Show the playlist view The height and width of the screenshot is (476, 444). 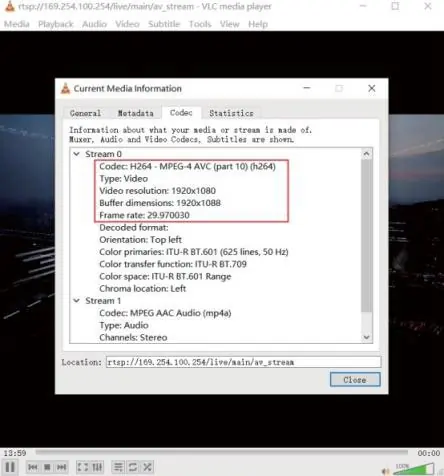118,467
